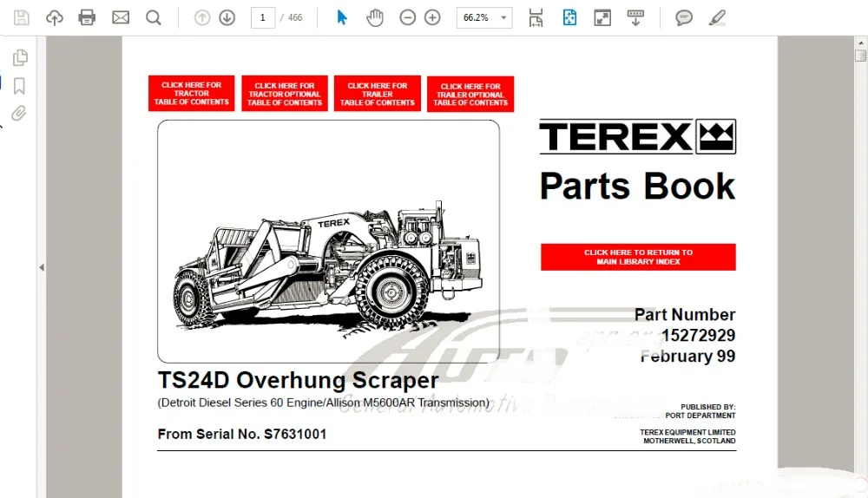Click the fit one full page icon
The height and width of the screenshot is (498, 868).
tap(569, 17)
